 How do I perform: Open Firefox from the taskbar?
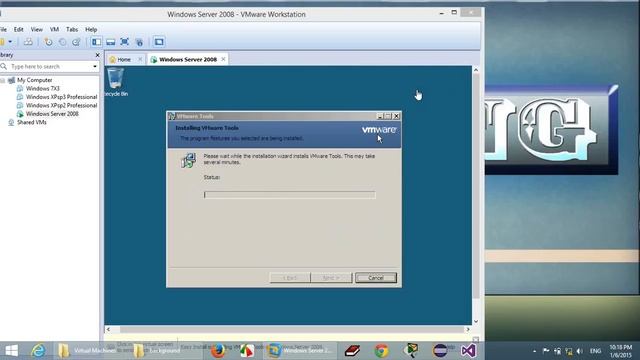218,351
